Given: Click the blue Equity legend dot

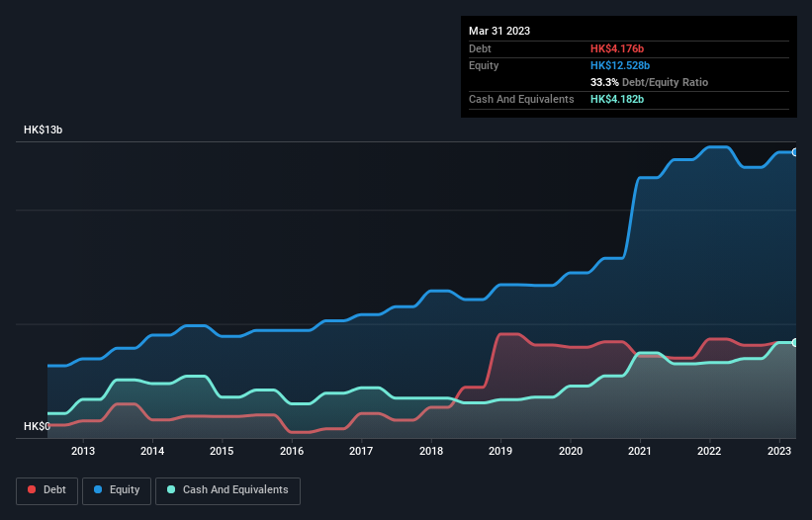Looking at the screenshot, I should (x=98, y=489).
